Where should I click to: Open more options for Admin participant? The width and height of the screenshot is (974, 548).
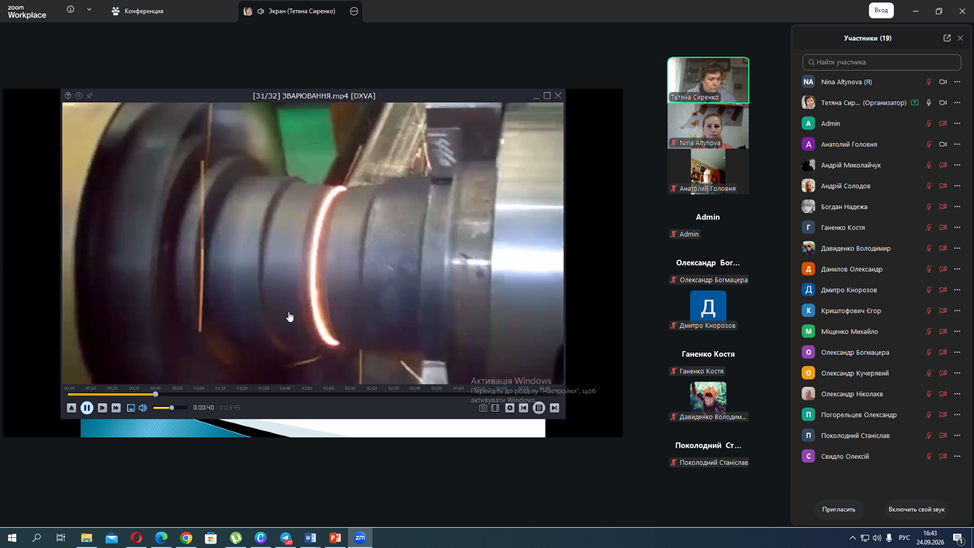tap(957, 124)
